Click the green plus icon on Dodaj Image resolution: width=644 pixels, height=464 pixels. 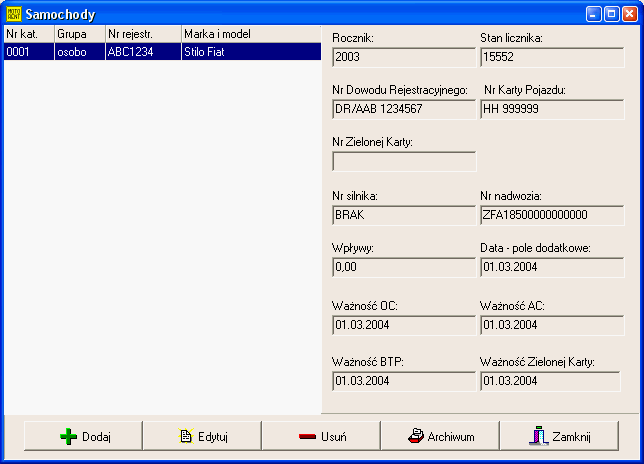pos(68,437)
